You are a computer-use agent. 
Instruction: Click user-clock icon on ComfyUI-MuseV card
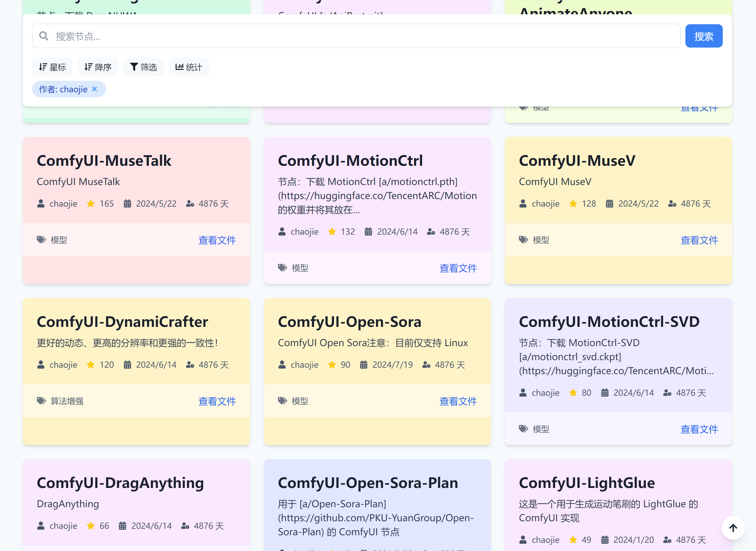coord(672,203)
